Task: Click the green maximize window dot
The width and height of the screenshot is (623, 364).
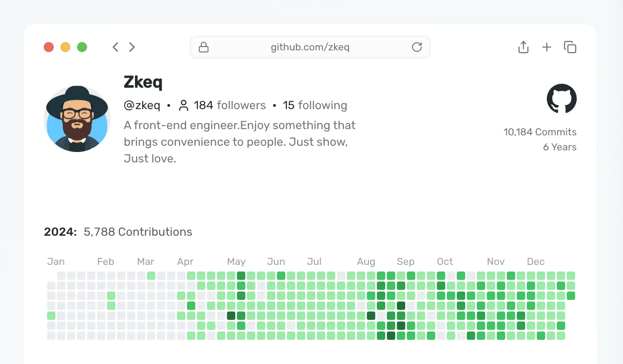Action: point(82,47)
